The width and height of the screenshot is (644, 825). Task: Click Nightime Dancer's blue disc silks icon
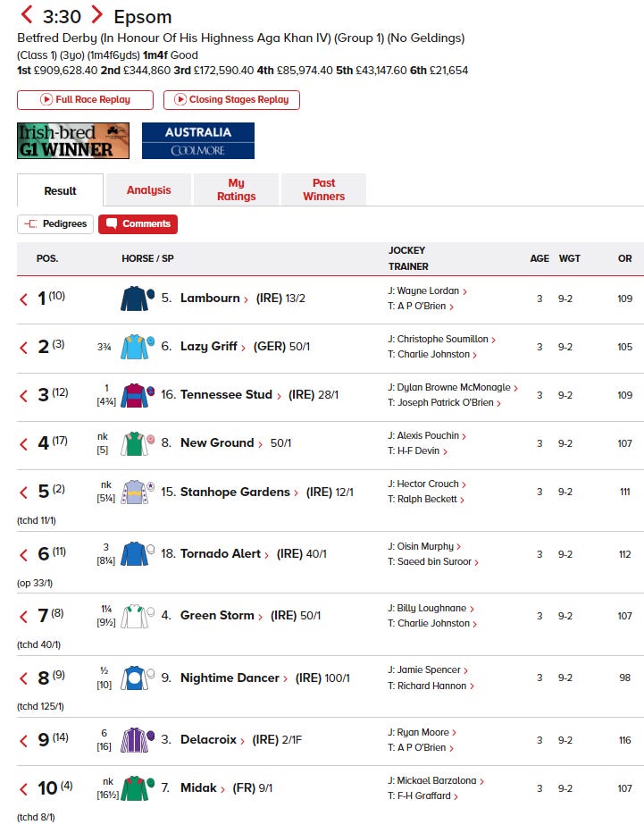(138, 678)
